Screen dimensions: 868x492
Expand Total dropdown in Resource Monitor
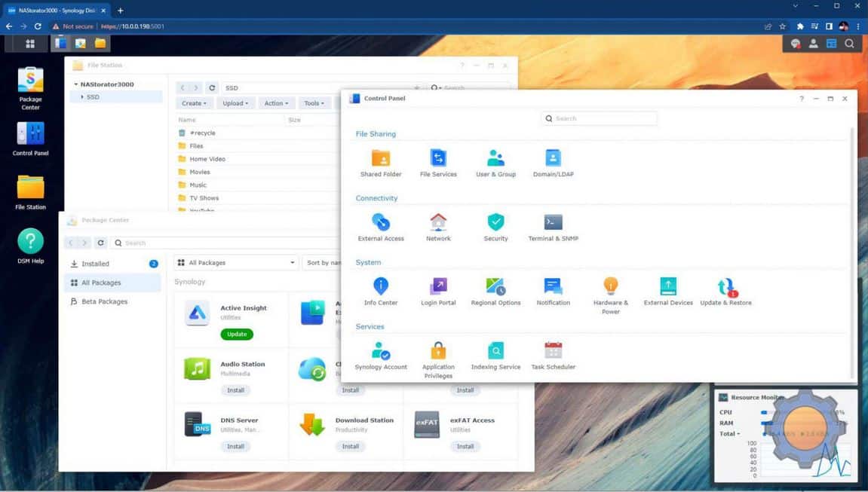[729, 433]
